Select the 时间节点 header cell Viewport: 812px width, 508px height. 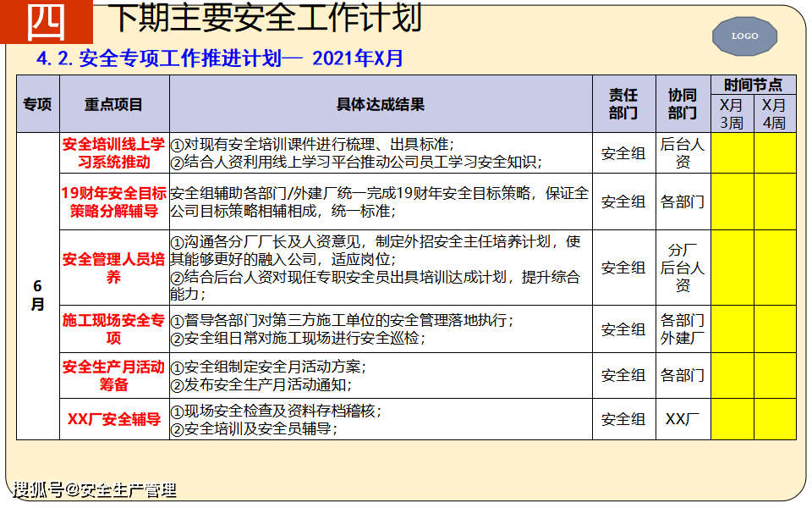754,85
